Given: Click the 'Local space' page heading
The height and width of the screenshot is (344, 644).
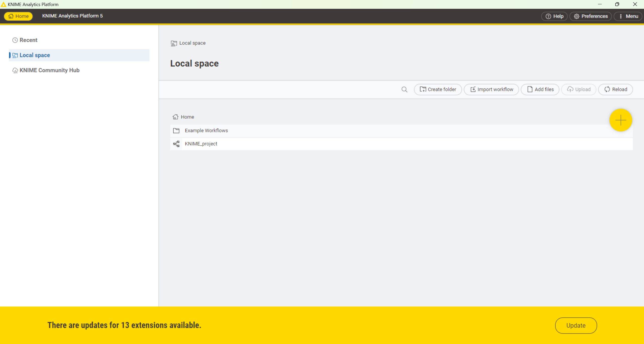Looking at the screenshot, I should tap(194, 64).
